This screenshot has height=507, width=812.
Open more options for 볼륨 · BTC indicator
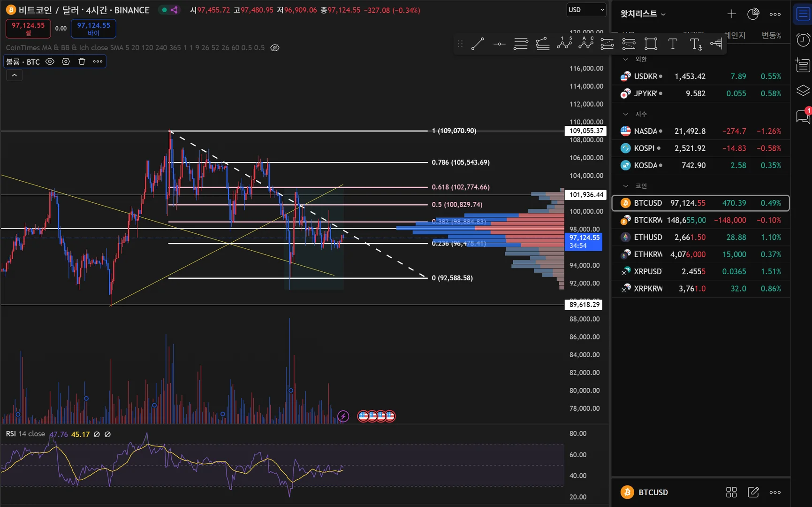point(98,61)
